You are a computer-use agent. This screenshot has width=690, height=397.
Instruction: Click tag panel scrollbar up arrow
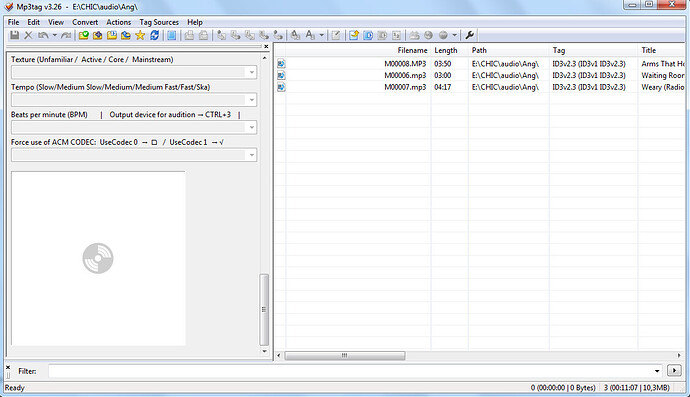point(264,58)
